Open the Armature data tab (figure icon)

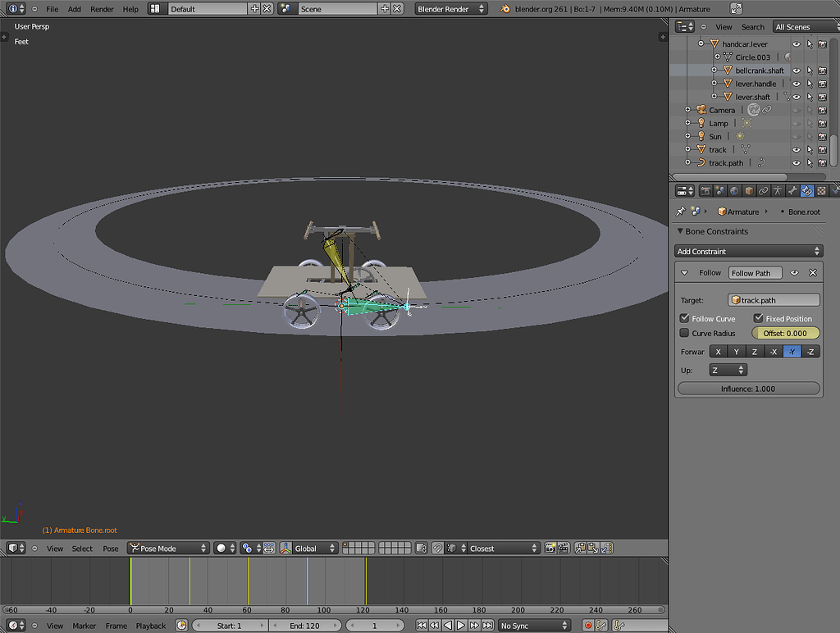778,191
